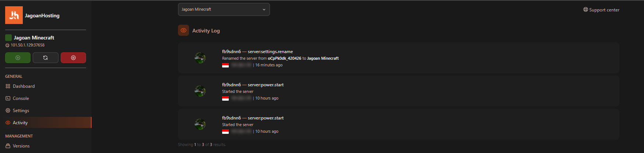
Task: Click the Activity eye icon in sidebar
Action: (8, 123)
